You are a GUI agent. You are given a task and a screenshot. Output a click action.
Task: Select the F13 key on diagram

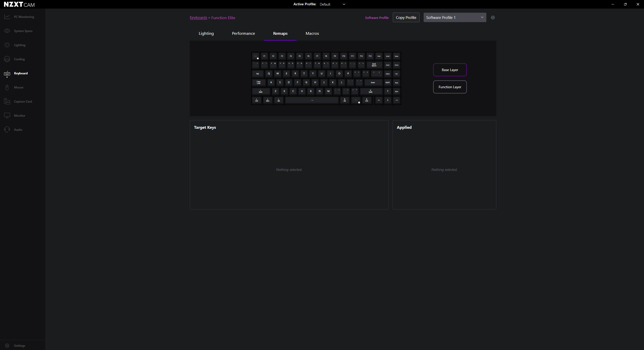(x=370, y=56)
